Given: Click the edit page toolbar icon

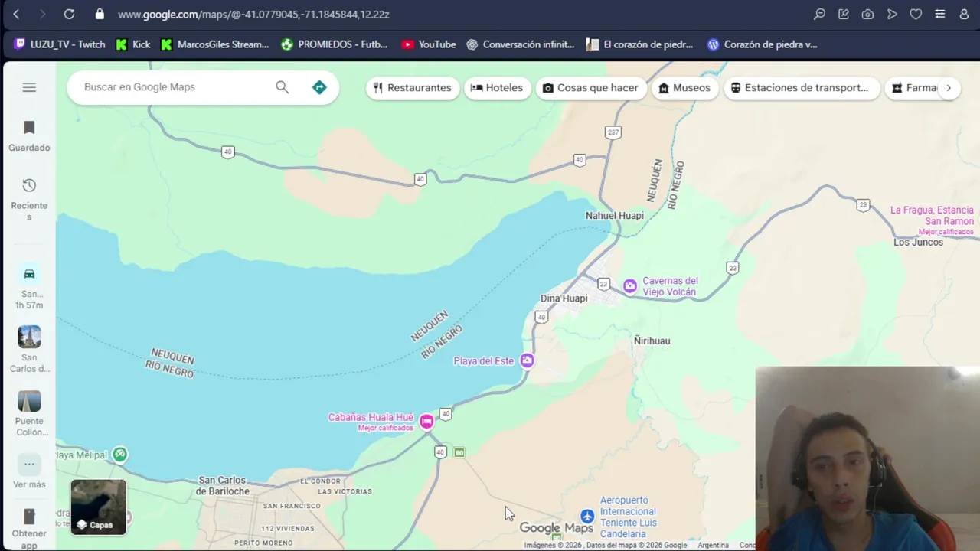Looking at the screenshot, I should point(844,14).
